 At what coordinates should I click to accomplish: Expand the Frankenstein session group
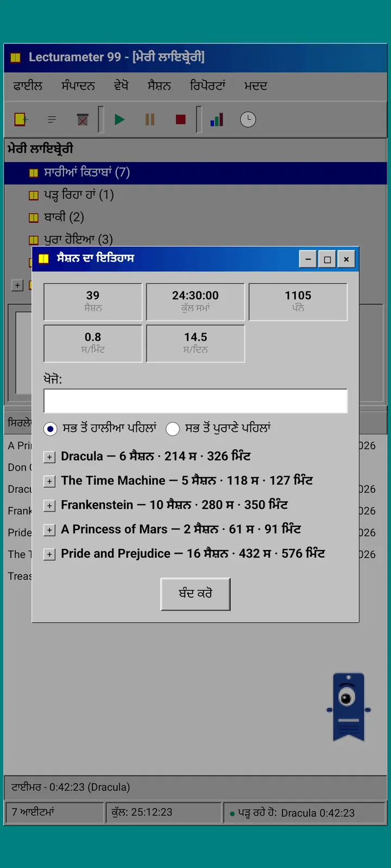point(49,506)
